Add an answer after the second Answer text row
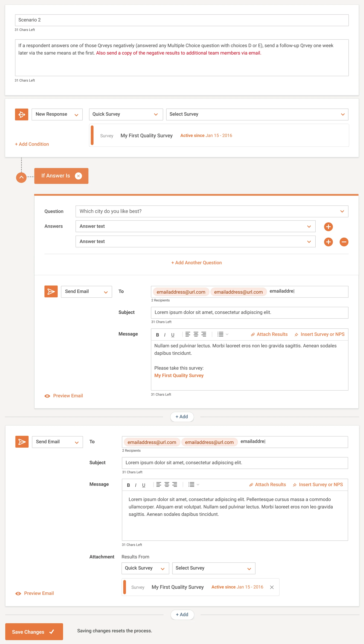Image resolution: width=364 pixels, height=644 pixels. point(328,242)
